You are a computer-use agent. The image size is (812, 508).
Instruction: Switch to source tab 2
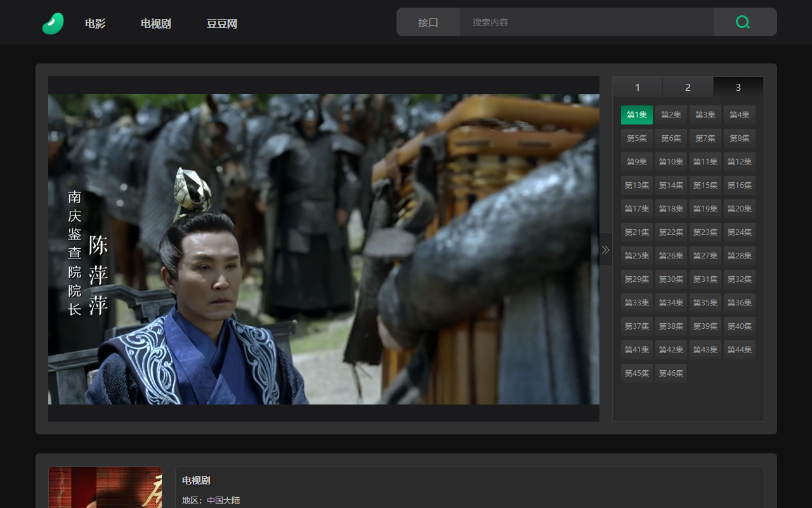pos(688,87)
